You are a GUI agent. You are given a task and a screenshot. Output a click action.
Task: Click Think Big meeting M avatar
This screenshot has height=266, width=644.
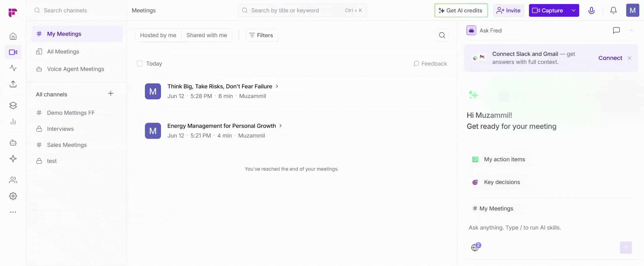[x=153, y=91]
